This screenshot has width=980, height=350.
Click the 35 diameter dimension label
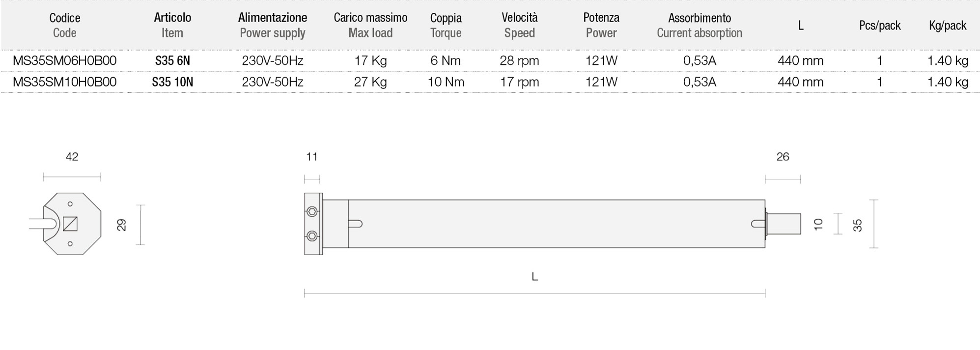[x=857, y=225]
